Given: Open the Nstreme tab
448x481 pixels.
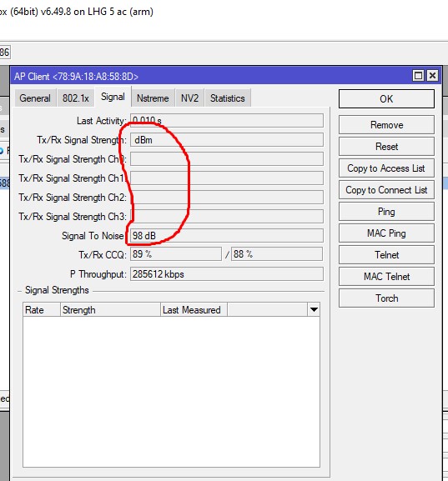Looking at the screenshot, I should [153, 98].
